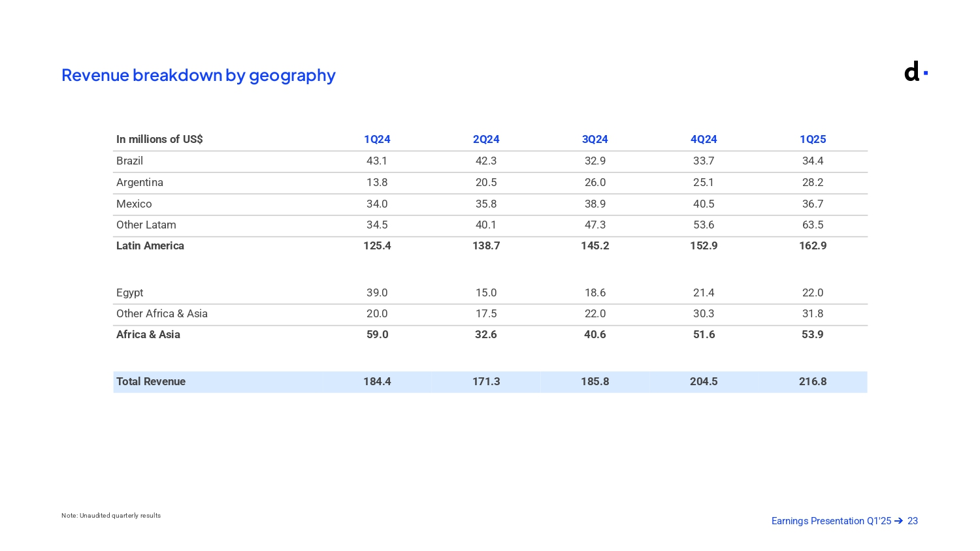The image size is (980, 551).
Task: Click the 'Revenue breakdown by geography' title
Action: 198,76
